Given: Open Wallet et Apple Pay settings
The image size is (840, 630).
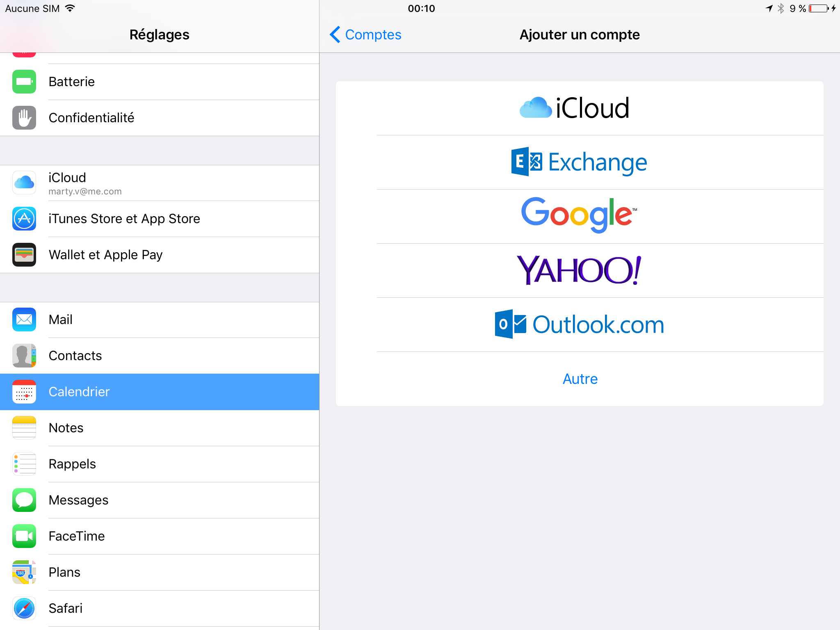Looking at the screenshot, I should 160,255.
